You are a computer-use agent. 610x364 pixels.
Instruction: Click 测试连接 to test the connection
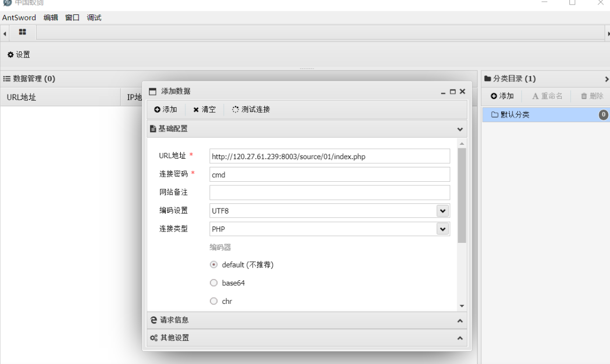pos(251,110)
